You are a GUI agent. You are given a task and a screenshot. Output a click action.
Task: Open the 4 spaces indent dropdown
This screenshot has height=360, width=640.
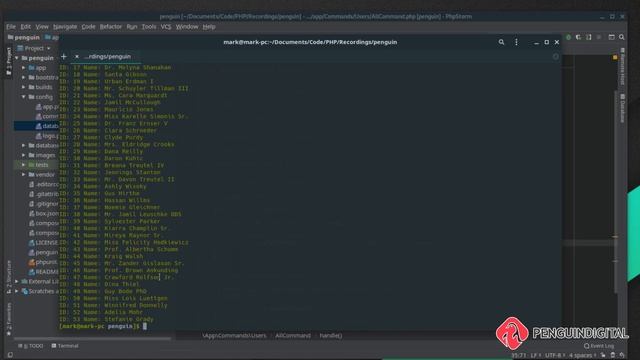[x=583, y=355]
